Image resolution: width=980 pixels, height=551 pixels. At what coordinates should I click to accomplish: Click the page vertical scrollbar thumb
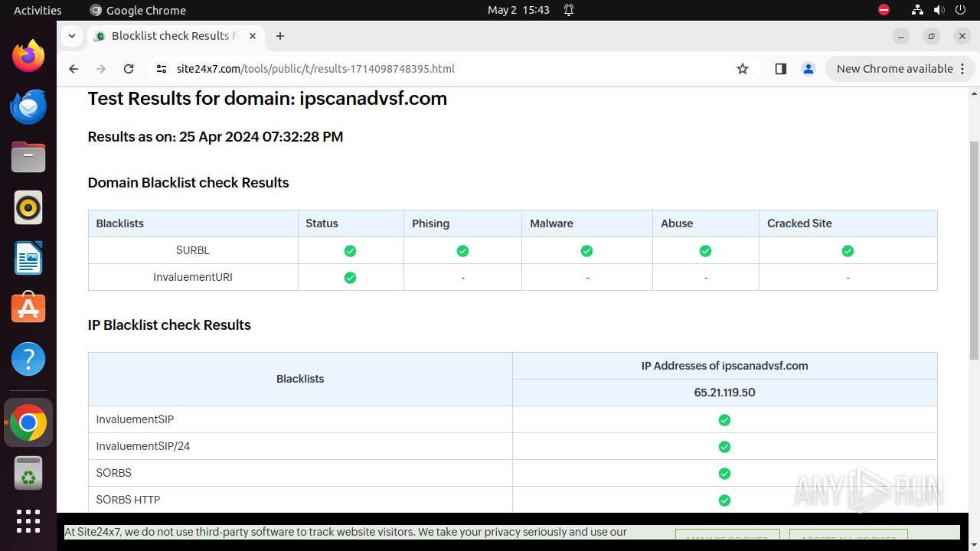[x=974, y=251]
